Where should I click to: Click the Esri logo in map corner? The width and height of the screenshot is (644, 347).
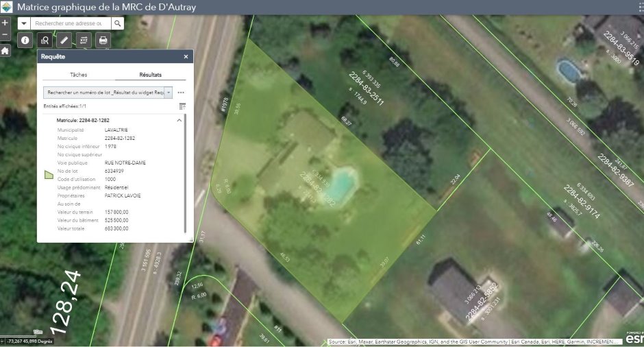[x=634, y=338]
